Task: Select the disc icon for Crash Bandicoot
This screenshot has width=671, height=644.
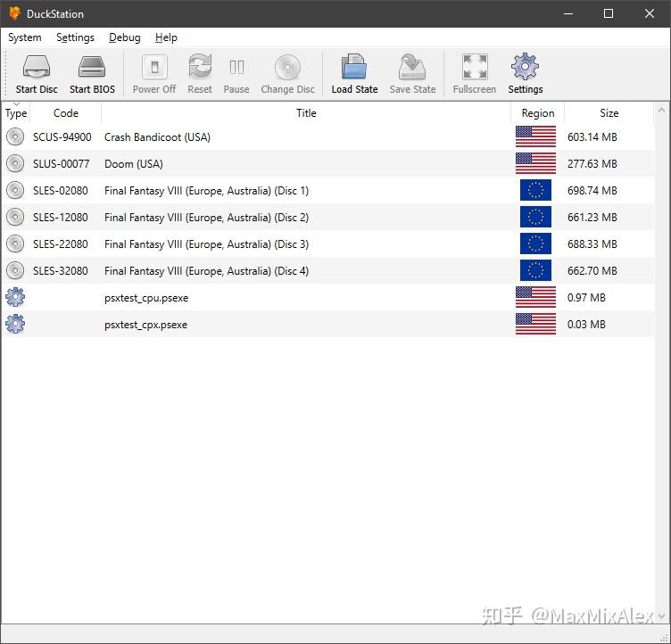Action: [15, 137]
